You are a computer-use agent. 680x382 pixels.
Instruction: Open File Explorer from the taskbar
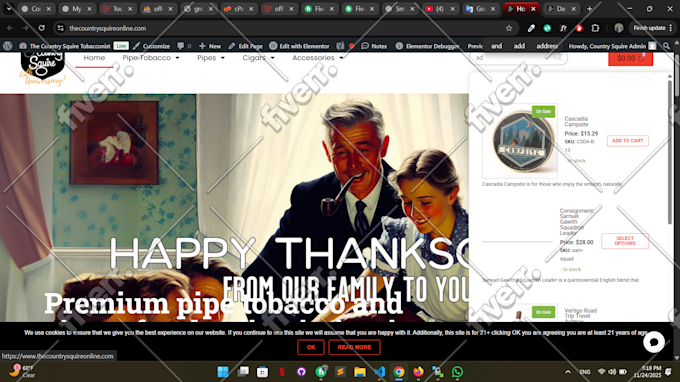[x=360, y=372]
